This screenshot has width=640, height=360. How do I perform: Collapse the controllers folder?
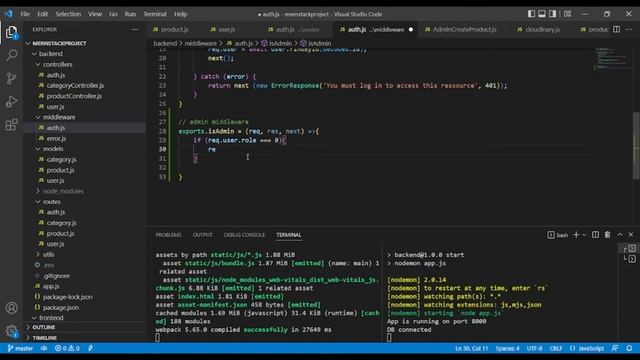58,64
